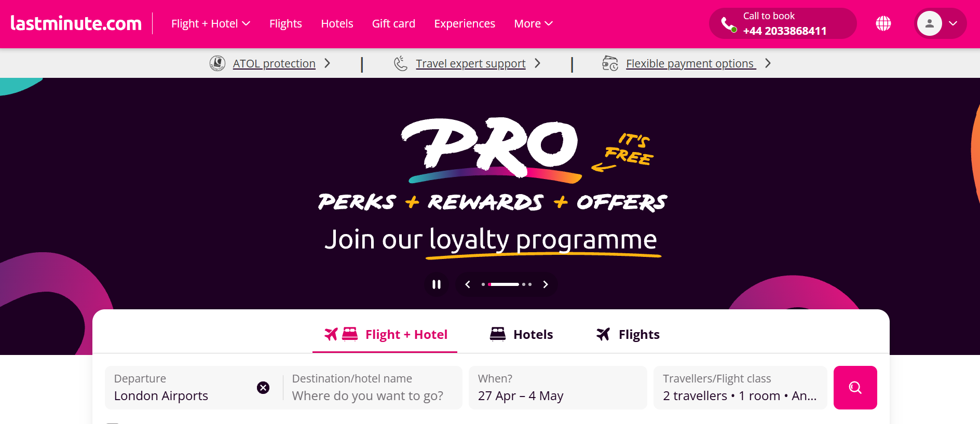This screenshot has height=424, width=980.
Task: Click the pink search magnifier button
Action: [855, 388]
